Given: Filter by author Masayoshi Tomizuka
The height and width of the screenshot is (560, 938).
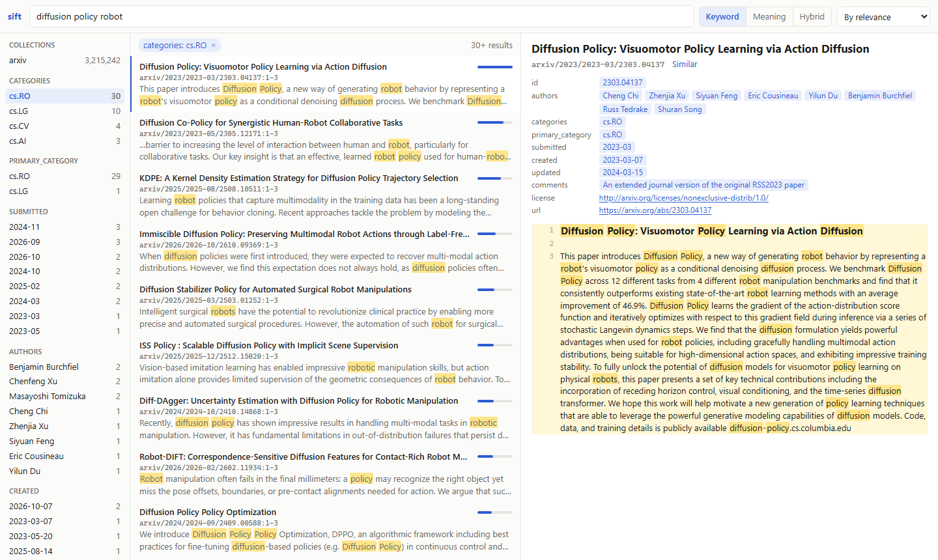Looking at the screenshot, I should [x=64, y=397].
